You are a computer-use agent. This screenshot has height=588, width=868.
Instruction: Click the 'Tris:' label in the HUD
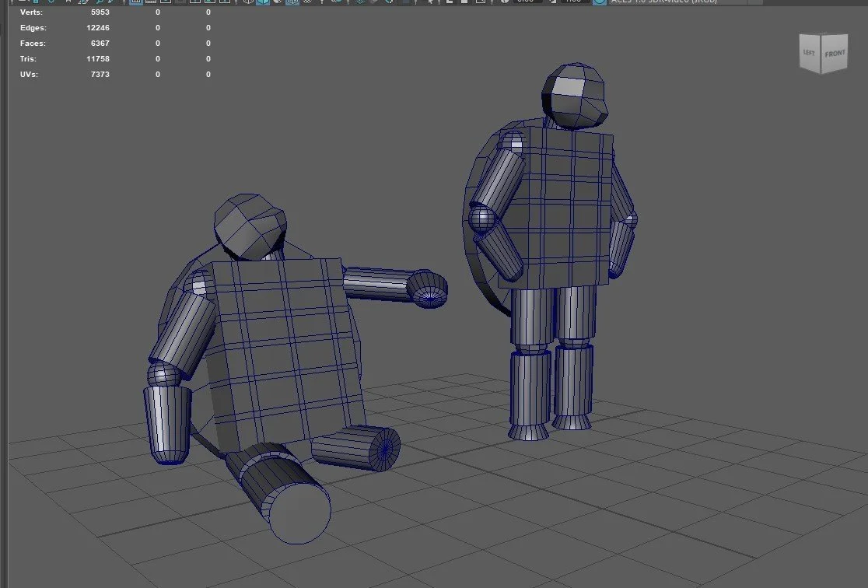[28, 58]
